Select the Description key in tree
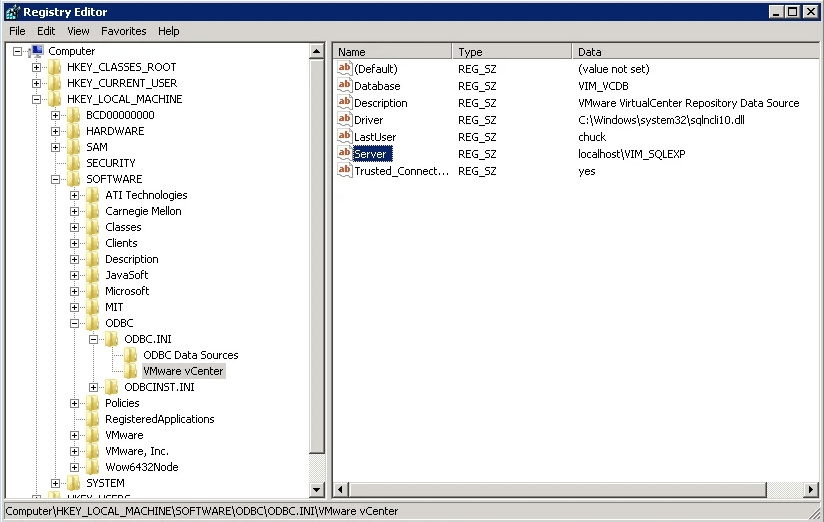Viewport: 824px width, 522px height. [131, 259]
